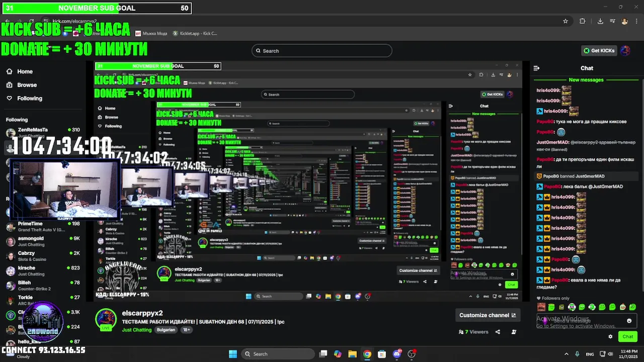Image resolution: width=644 pixels, height=362 pixels.
Task: Click the 18+ tag
Action: [187, 330]
